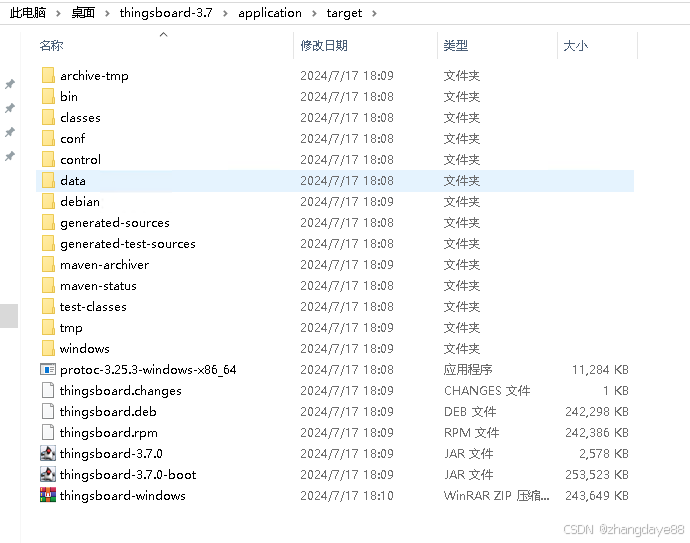Click the 应用程序 type cell

468,370
